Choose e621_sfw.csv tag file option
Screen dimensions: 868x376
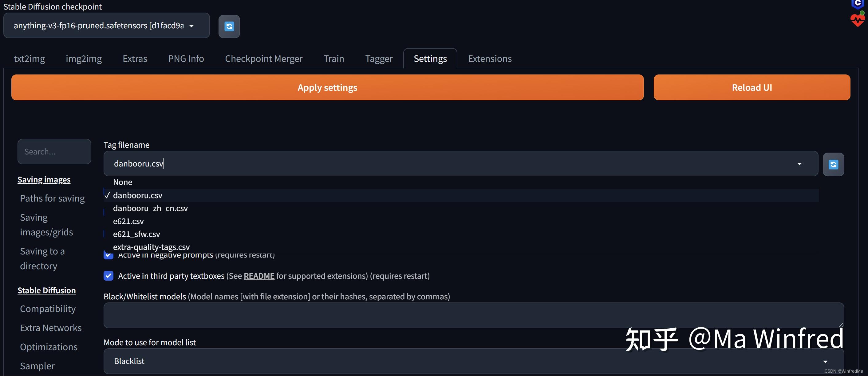[x=136, y=234]
